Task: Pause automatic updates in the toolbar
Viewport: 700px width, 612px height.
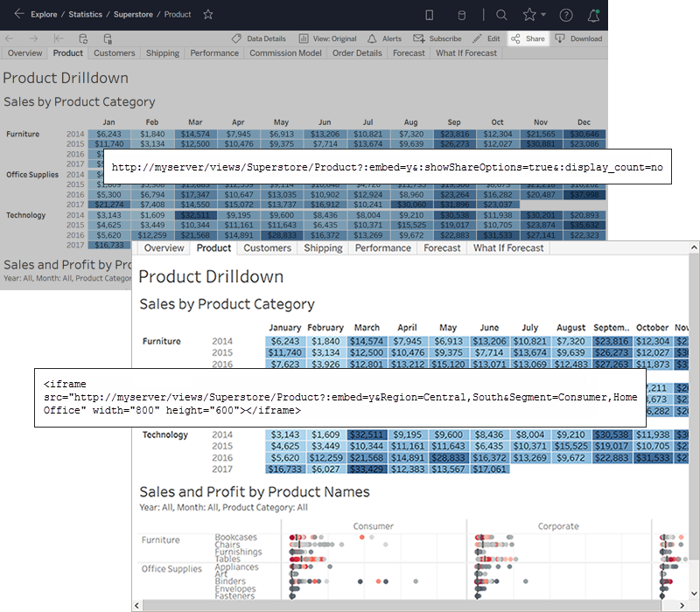Action: [108, 38]
